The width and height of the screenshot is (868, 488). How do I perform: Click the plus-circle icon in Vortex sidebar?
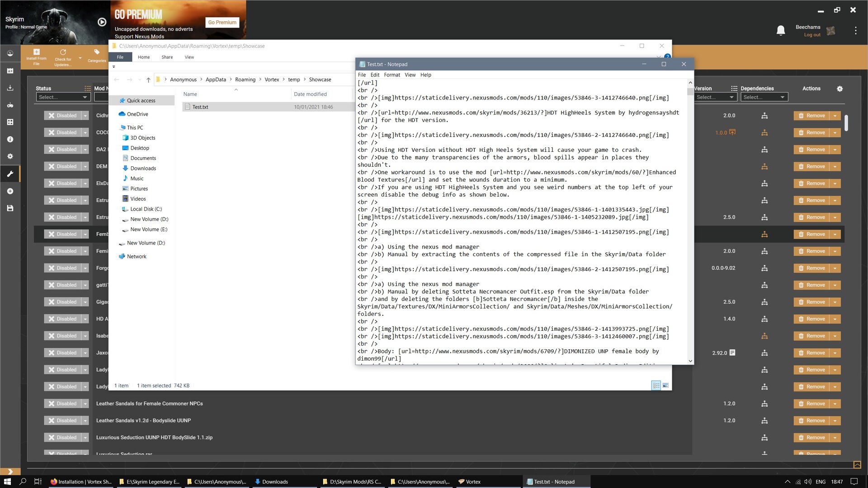click(x=10, y=191)
